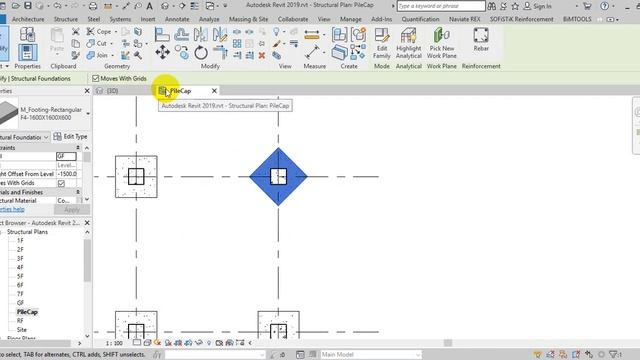Select RF structural plan in browser
640x360 pixels.
click(x=20, y=321)
